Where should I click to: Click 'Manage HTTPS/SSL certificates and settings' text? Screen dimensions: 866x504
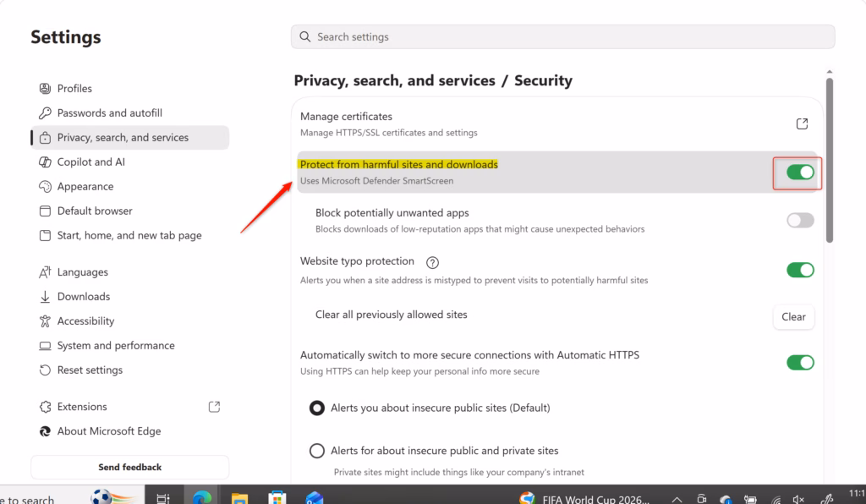tap(389, 133)
